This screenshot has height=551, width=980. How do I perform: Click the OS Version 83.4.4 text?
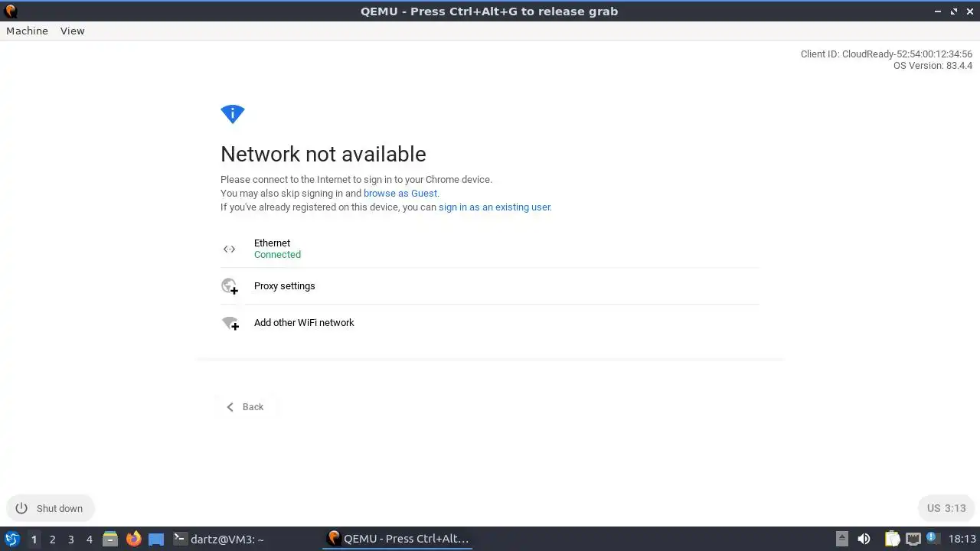pyautogui.click(x=933, y=66)
